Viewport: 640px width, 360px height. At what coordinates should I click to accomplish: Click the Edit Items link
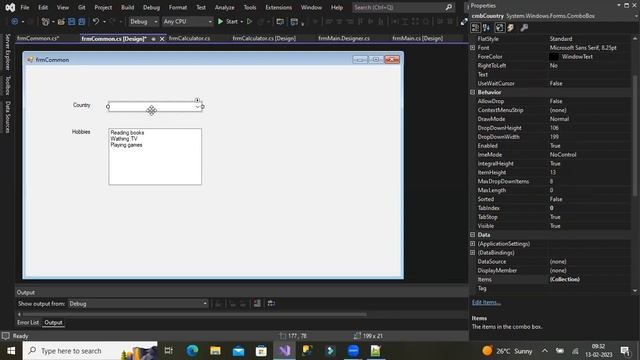(x=487, y=302)
